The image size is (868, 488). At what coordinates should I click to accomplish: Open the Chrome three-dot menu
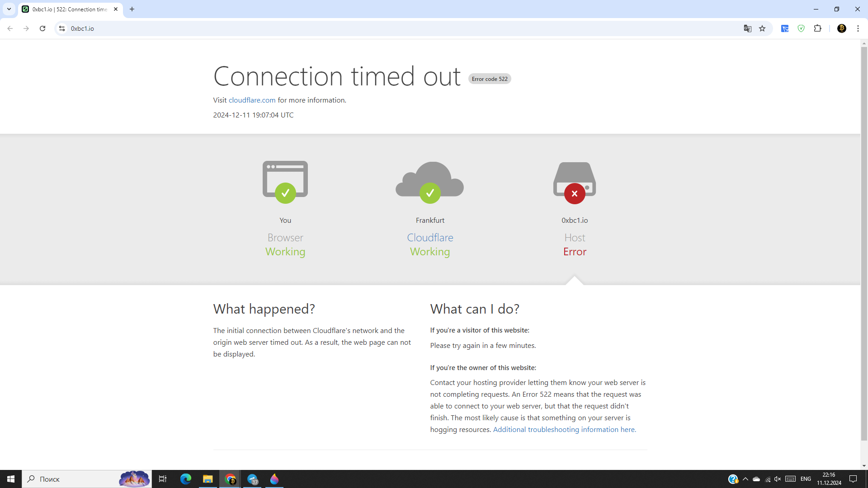tap(858, 28)
